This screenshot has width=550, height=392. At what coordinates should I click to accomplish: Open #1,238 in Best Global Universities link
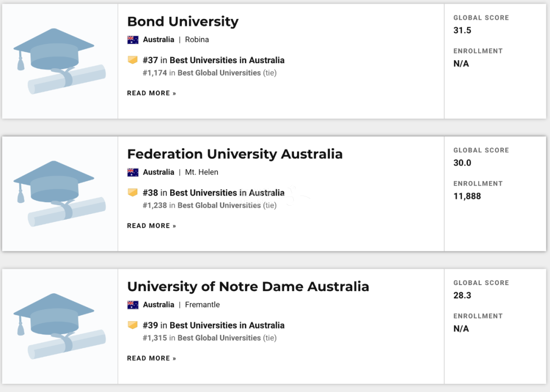click(x=210, y=206)
